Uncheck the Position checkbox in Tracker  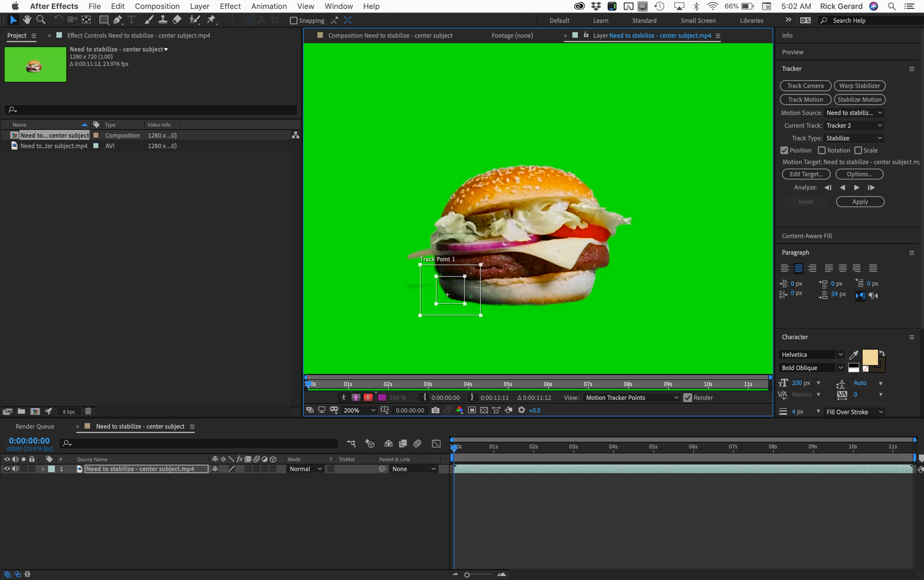pos(784,150)
